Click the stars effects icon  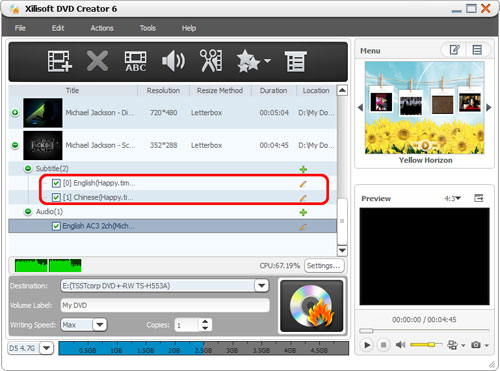248,61
